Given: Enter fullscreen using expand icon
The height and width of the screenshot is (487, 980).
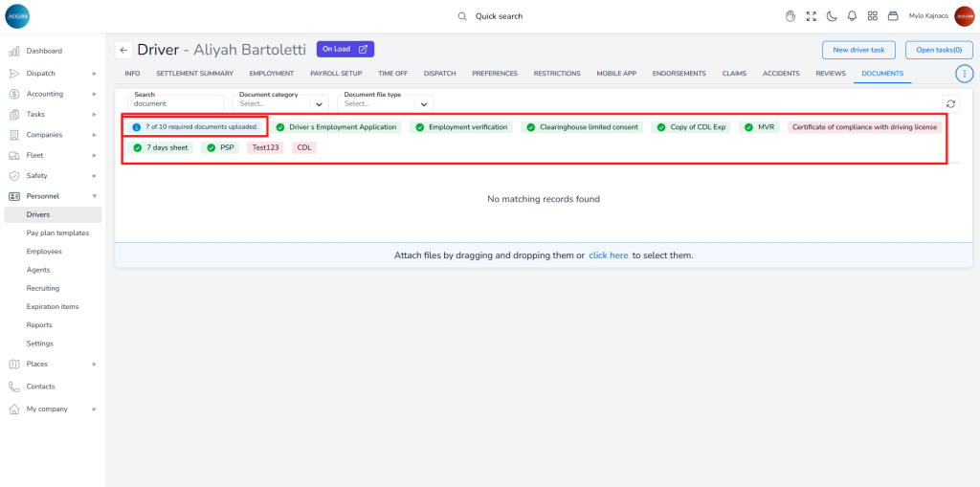Looking at the screenshot, I should (812, 16).
